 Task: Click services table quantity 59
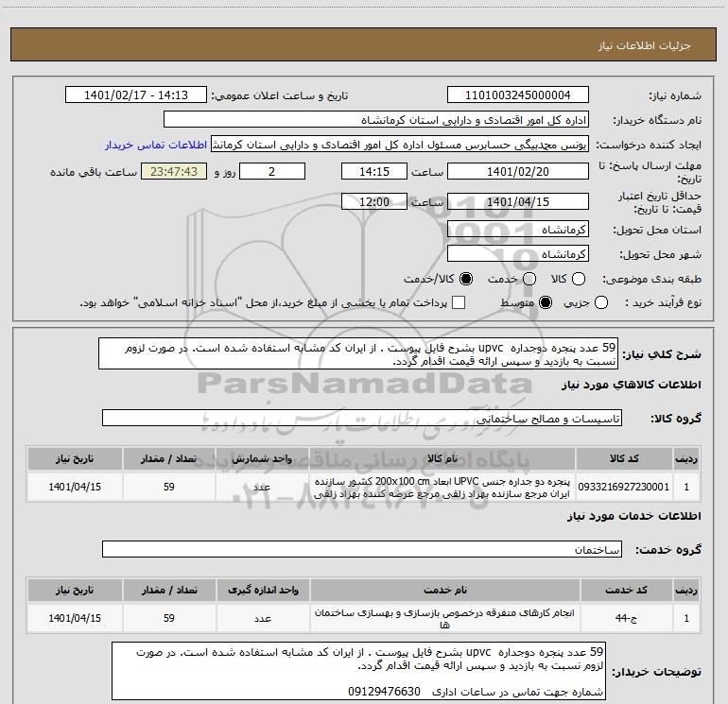169,618
